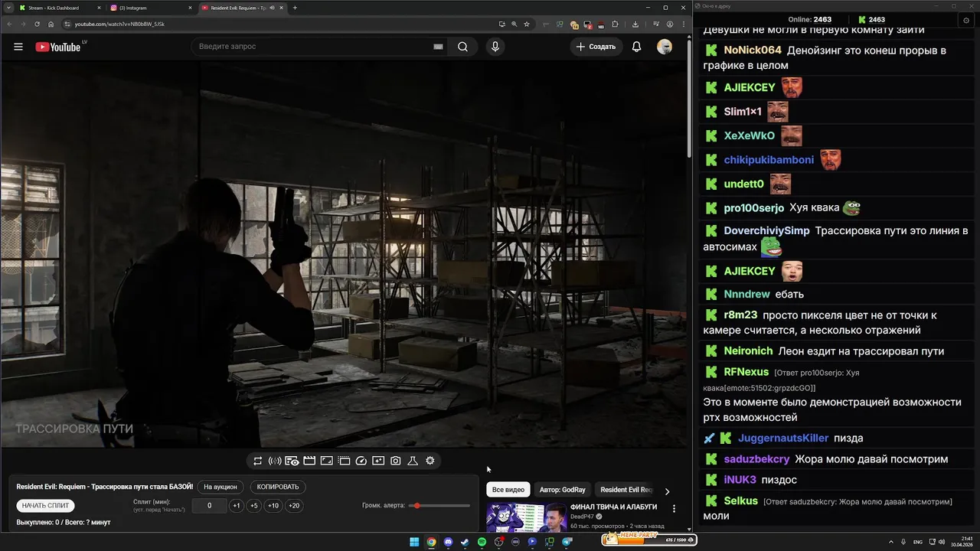Open Chrome downloads icon
Screen dimensions: 980x551
[635, 24]
